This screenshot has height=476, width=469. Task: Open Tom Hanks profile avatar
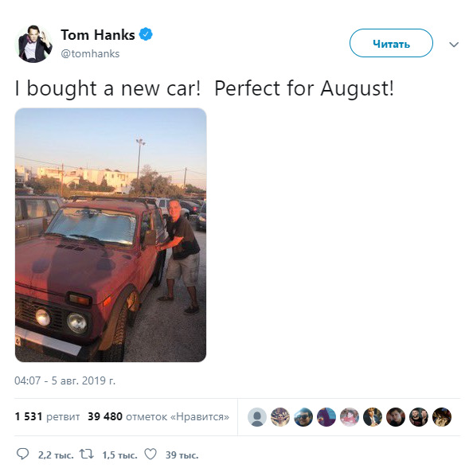[33, 44]
